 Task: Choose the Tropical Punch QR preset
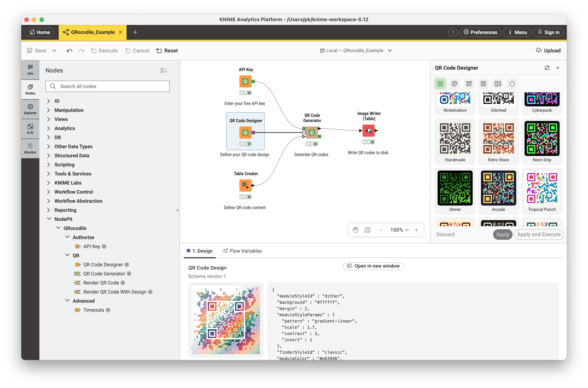point(542,191)
